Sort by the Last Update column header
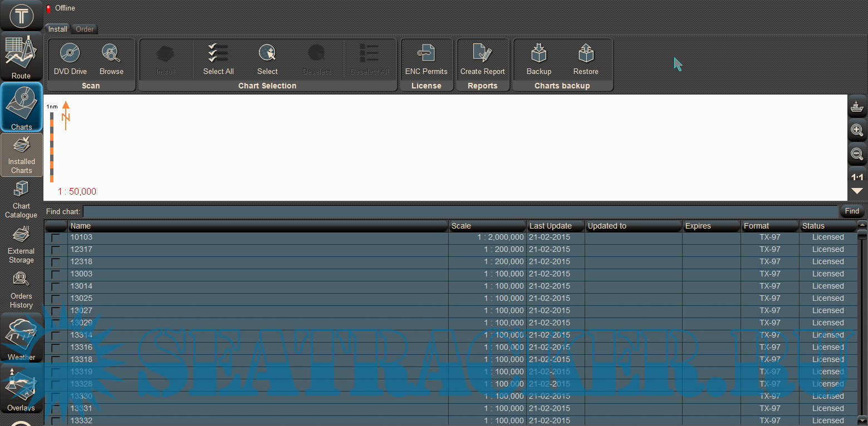 555,226
